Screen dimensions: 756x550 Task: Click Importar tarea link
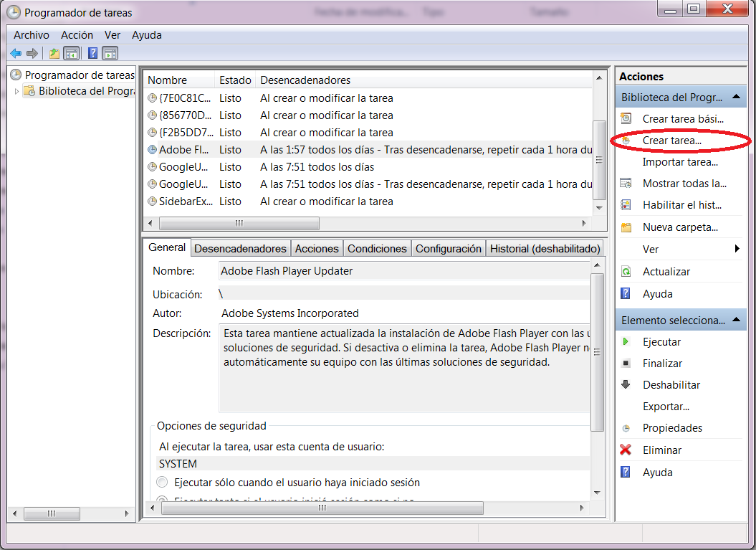680,162
